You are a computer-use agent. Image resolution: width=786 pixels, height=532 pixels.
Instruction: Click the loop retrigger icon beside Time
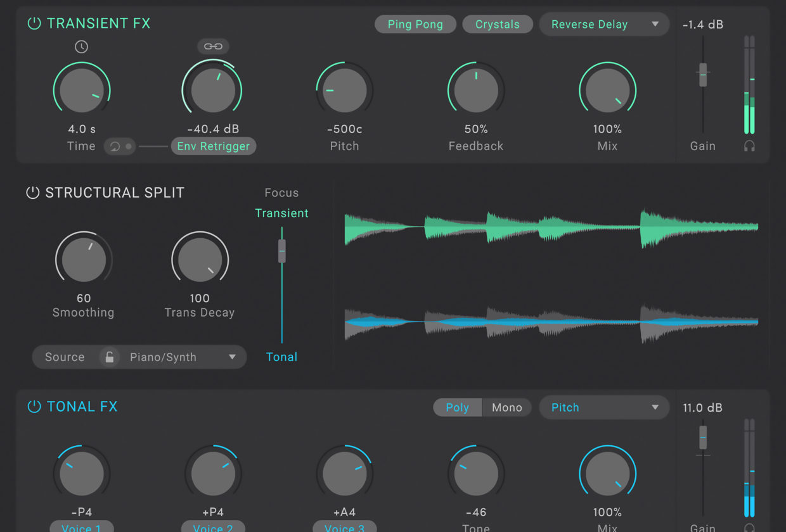(x=115, y=146)
